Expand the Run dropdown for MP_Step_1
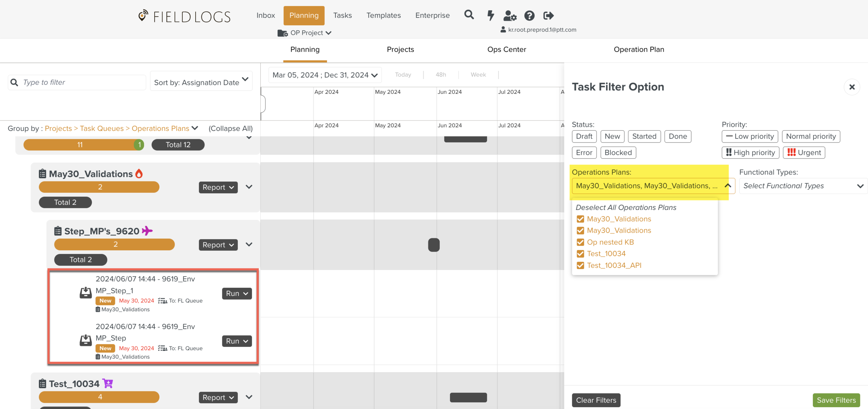 [x=237, y=294]
